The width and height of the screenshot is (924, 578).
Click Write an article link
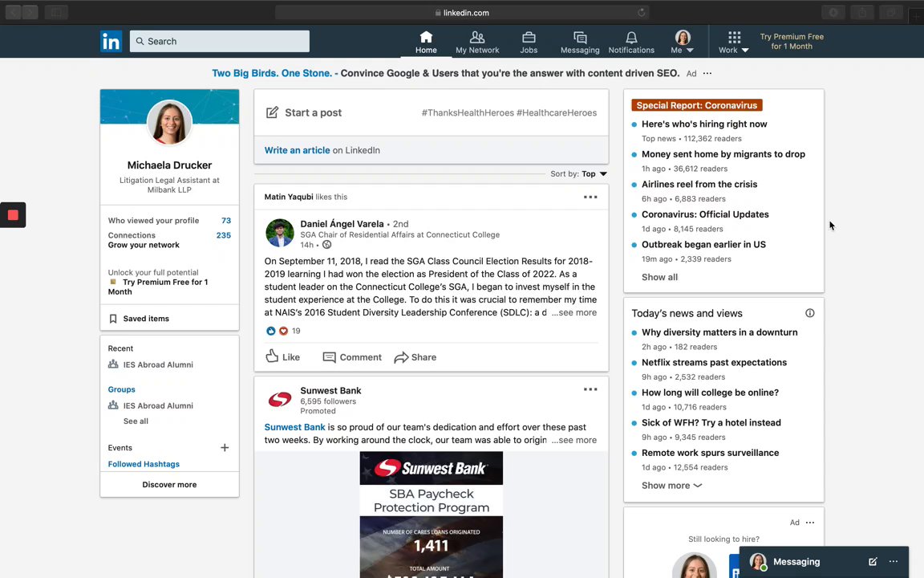[297, 150]
